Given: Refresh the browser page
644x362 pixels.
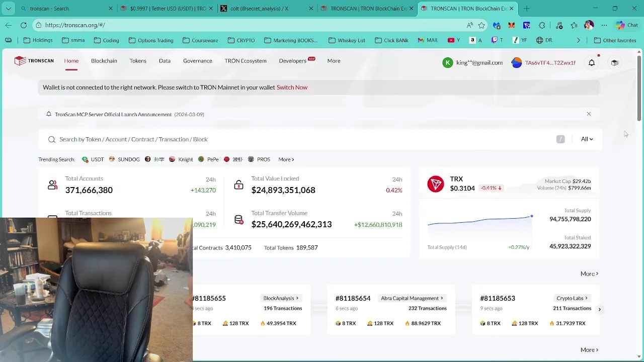Looking at the screenshot, I should [24, 25].
